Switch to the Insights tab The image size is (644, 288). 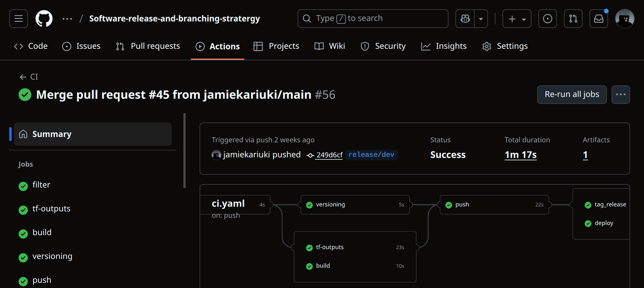point(444,46)
